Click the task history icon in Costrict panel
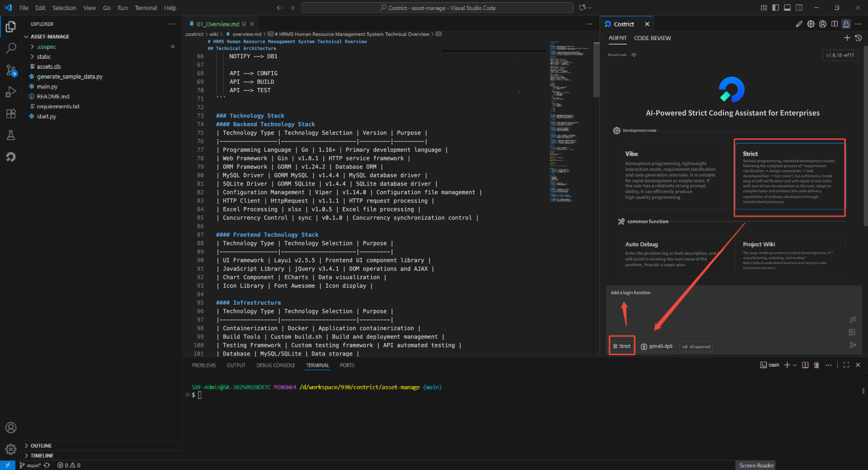The height and width of the screenshot is (470, 868). (858, 38)
